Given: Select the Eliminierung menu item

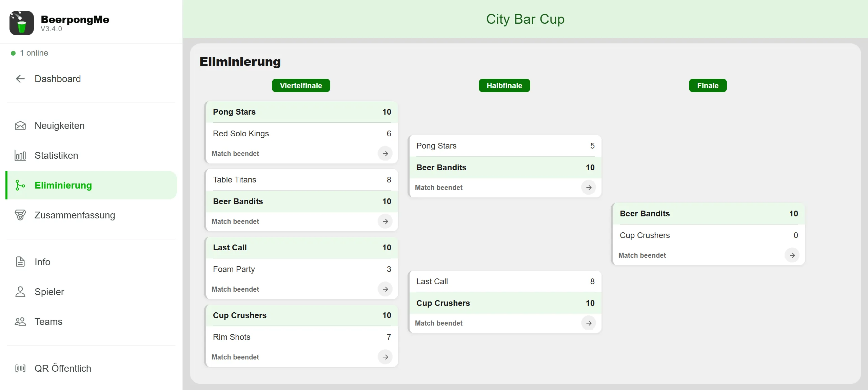Looking at the screenshot, I should click(x=92, y=185).
